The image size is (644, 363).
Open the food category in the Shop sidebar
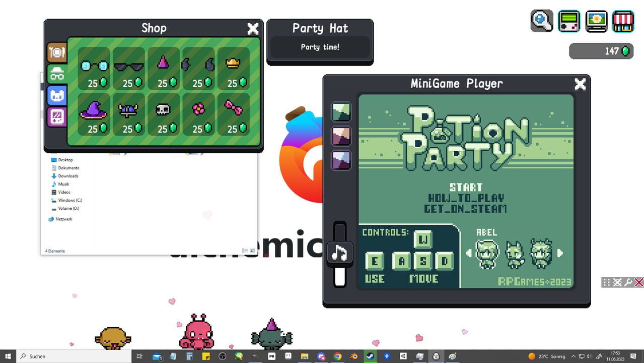point(57,52)
